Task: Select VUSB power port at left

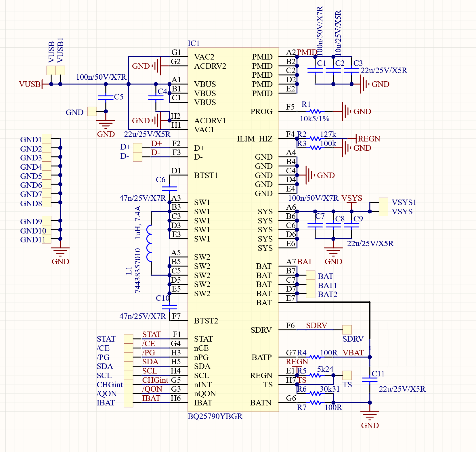Action: 35,84
